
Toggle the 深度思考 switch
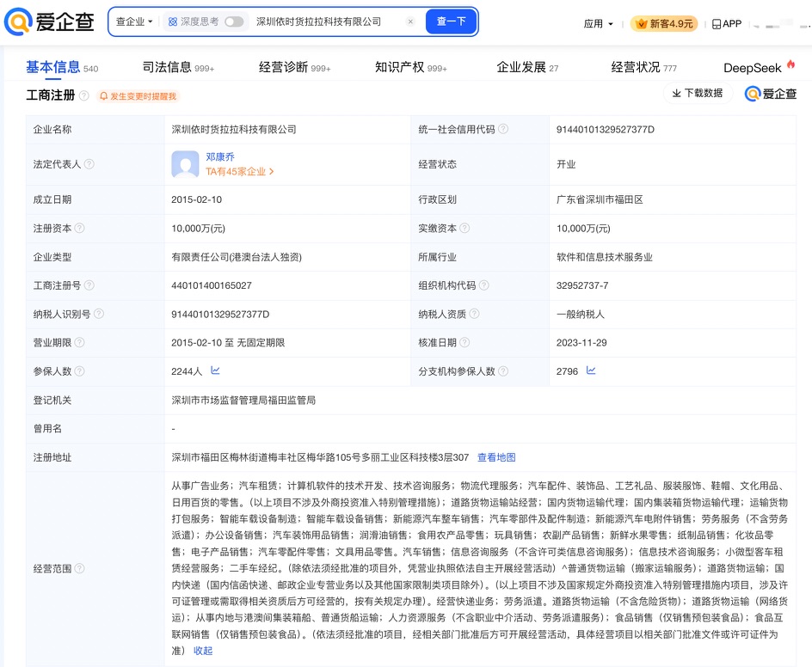tap(234, 21)
